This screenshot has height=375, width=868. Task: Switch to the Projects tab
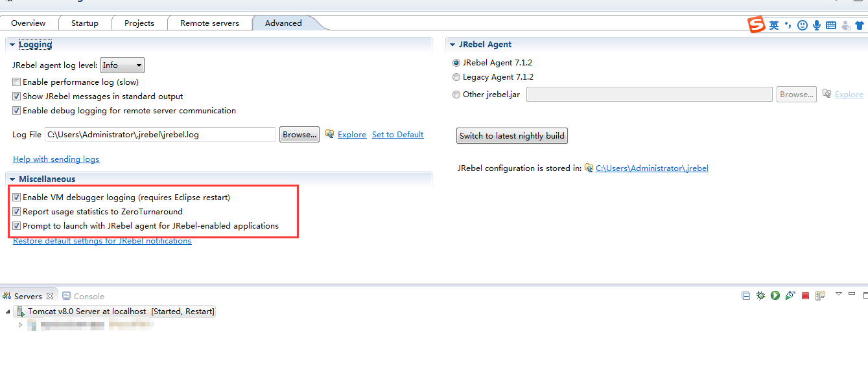point(139,23)
